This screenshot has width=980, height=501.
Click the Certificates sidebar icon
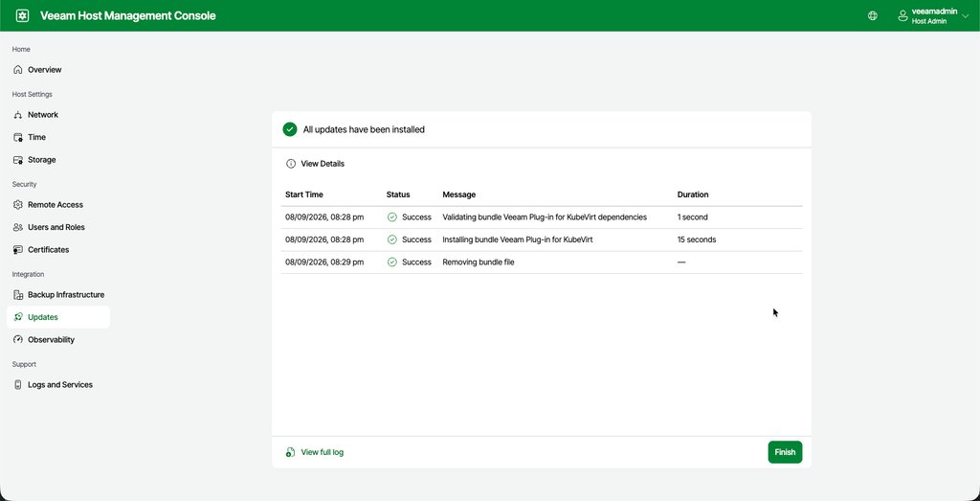(18, 250)
